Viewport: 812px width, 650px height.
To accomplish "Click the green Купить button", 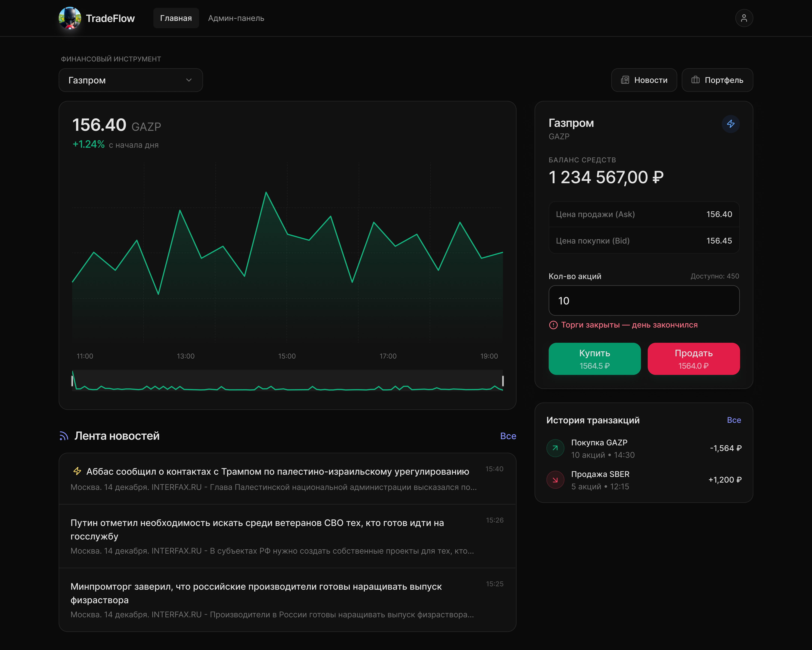I will [594, 359].
